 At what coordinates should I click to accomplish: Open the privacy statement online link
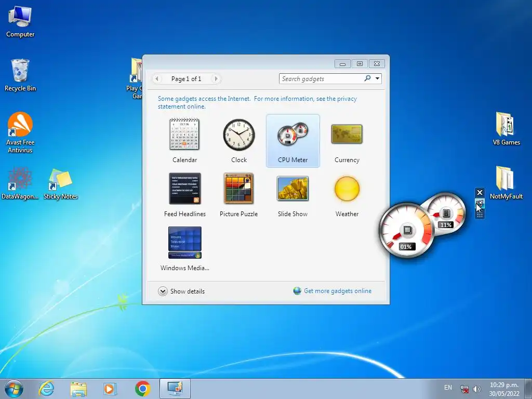coord(257,102)
